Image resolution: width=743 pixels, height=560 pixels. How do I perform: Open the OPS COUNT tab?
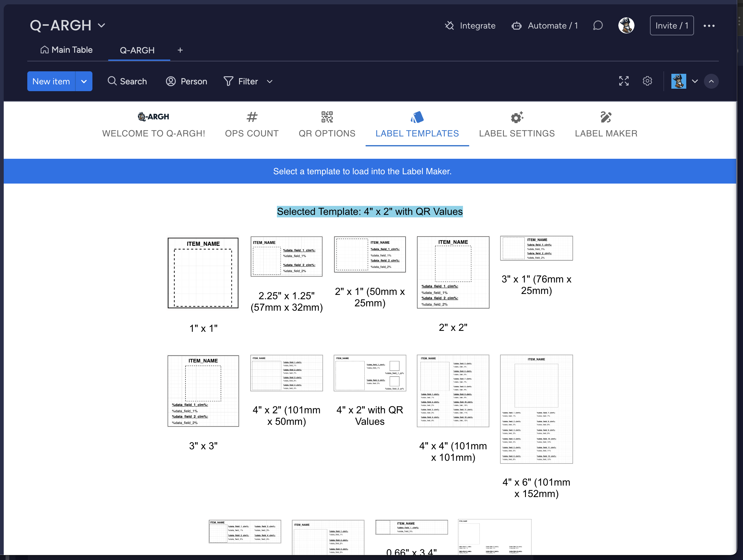point(251,125)
